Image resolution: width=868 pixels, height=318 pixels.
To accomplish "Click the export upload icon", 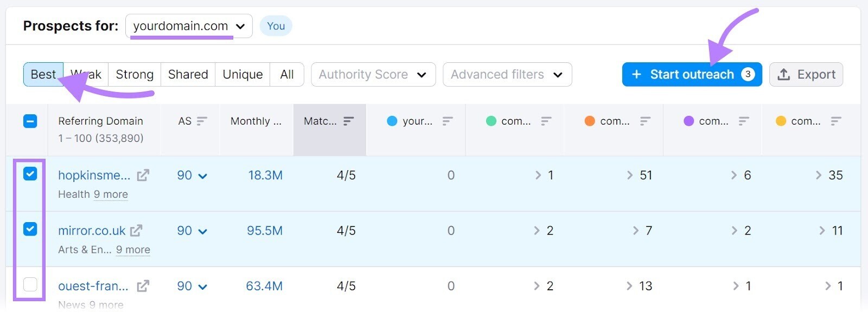I will click(784, 75).
